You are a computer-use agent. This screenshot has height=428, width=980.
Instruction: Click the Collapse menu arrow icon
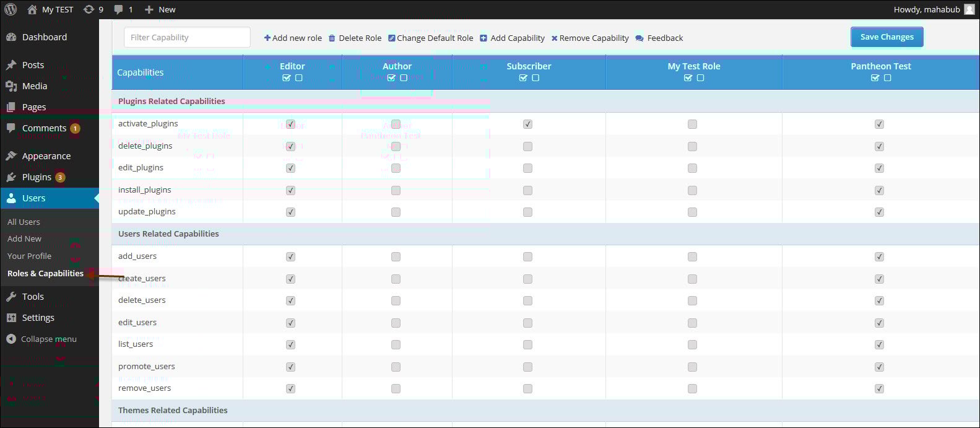tap(11, 339)
